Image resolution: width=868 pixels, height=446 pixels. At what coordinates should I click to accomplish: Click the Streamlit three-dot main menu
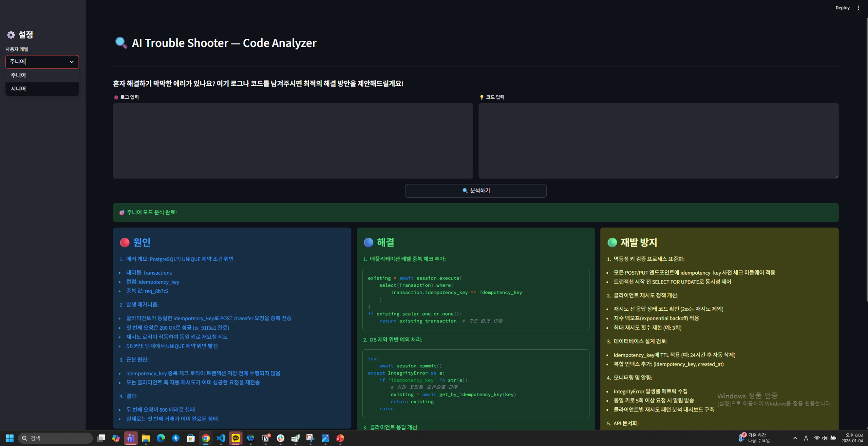point(858,8)
